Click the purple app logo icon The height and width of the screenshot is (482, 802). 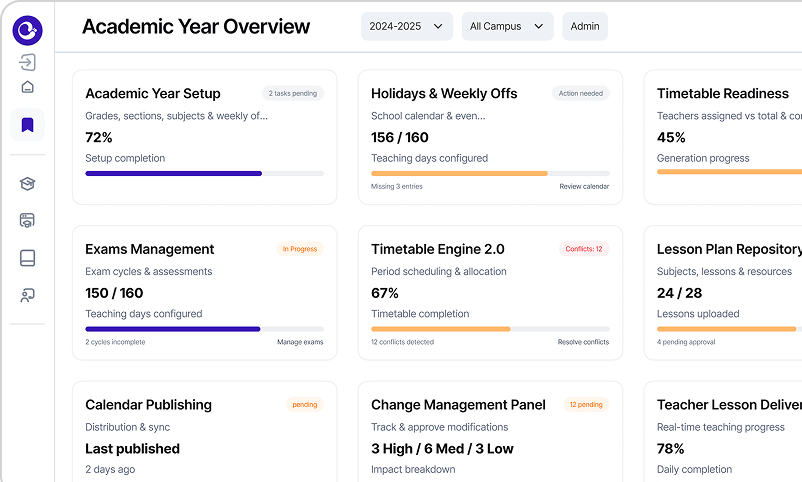pos(28,30)
